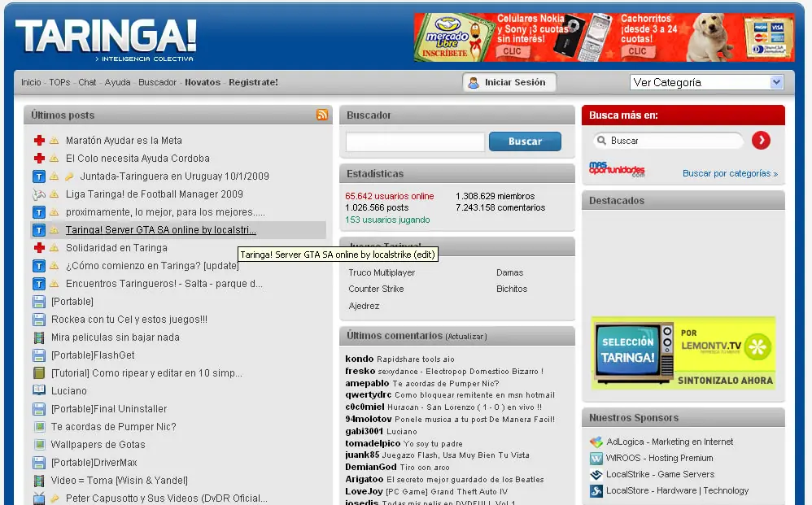The width and height of the screenshot is (812, 505).
Task: Open the RSS feed icon in Últimos posts
Action: click(x=322, y=115)
